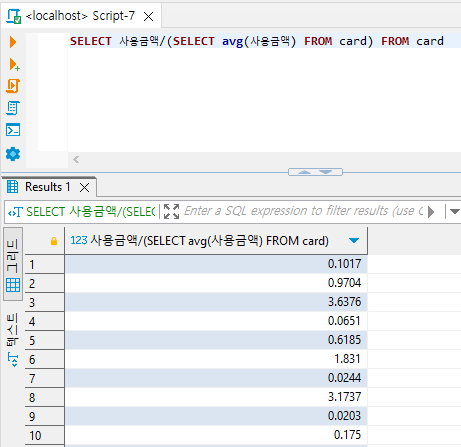The width and height of the screenshot is (461, 447).
Task: Click the cell value 0.175
Action: click(x=216, y=435)
